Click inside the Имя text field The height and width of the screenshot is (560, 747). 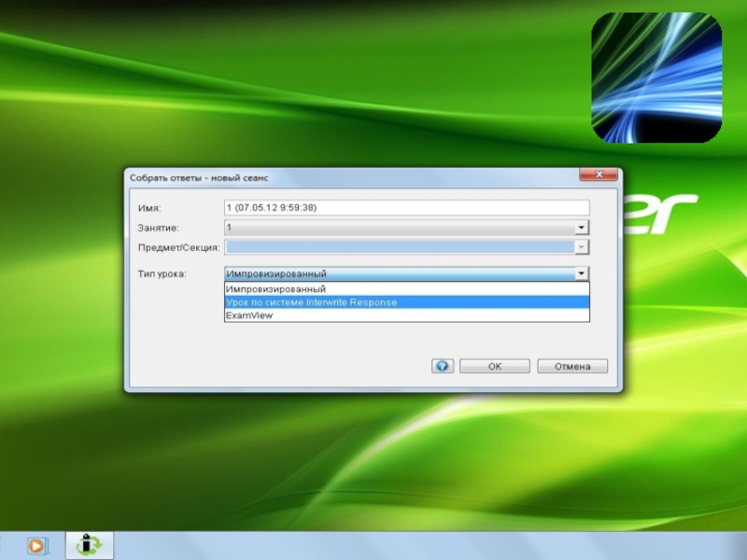click(x=406, y=208)
